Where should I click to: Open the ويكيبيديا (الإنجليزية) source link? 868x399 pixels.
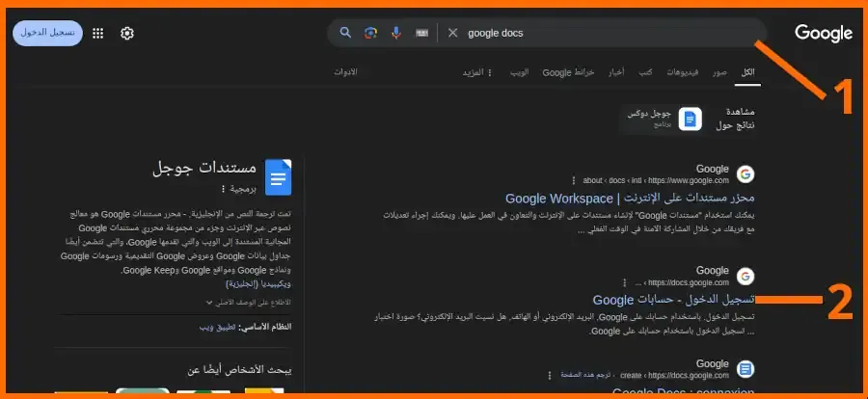pyautogui.click(x=258, y=284)
